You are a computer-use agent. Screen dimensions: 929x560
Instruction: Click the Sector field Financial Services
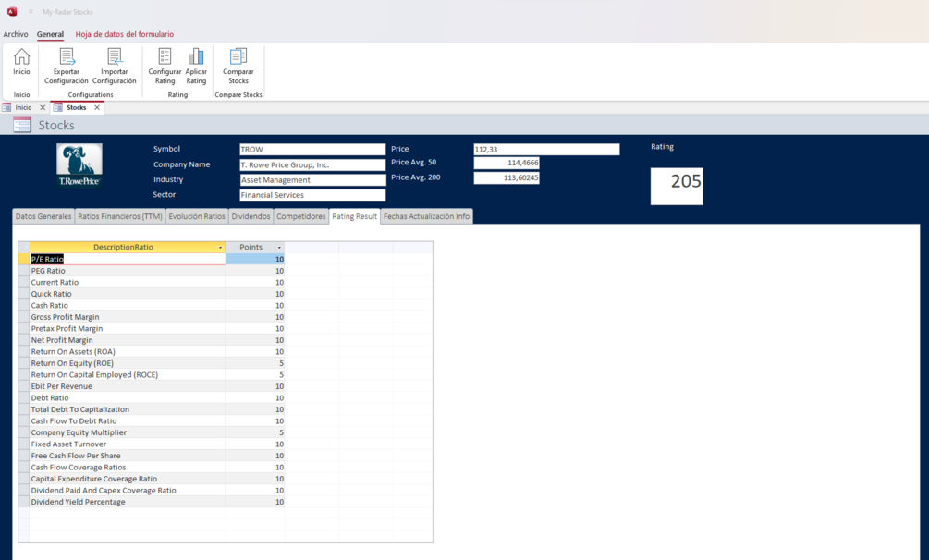[312, 195]
